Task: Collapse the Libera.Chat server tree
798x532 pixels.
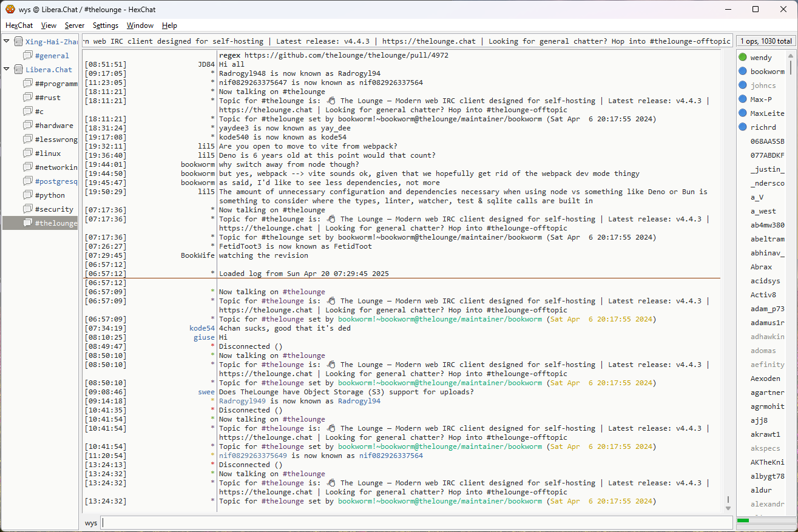Action: [x=7, y=70]
